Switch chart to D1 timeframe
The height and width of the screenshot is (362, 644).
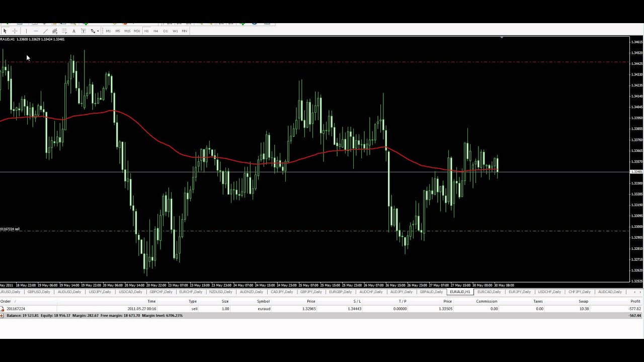[166, 31]
